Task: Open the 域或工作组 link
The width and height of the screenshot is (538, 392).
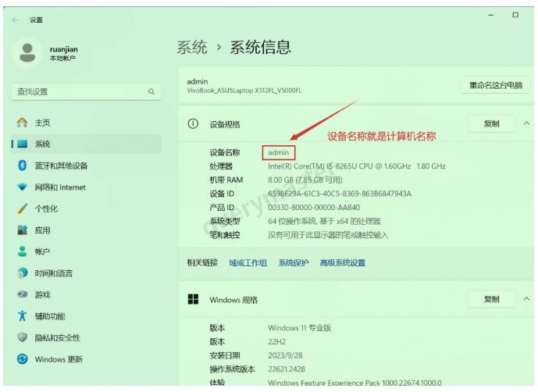Action: pyautogui.click(x=248, y=263)
